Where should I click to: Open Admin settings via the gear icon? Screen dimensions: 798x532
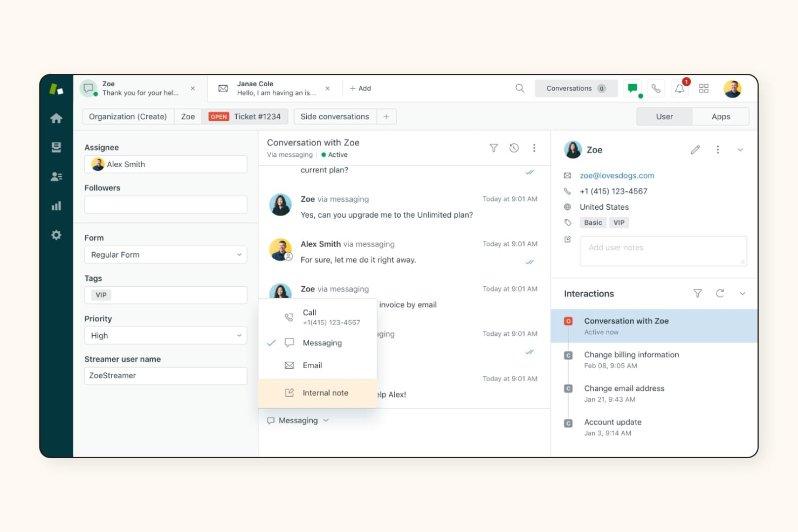(56, 234)
